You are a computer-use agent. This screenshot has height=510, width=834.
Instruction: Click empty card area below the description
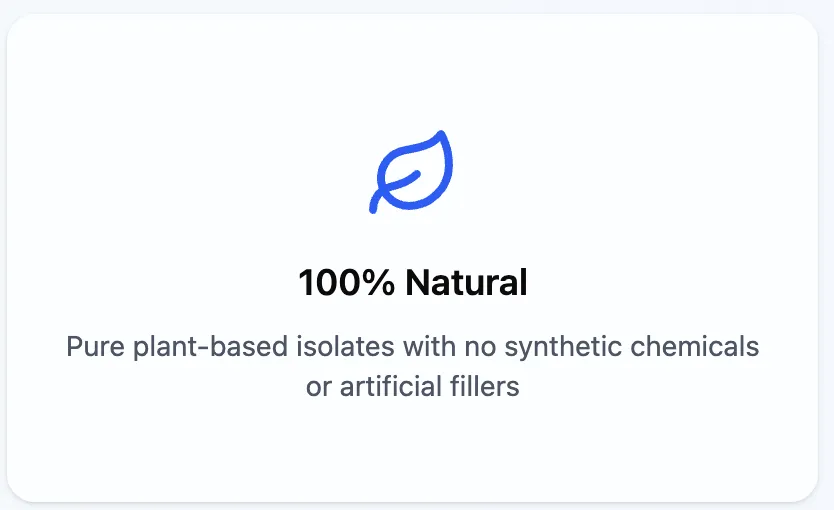pyautogui.click(x=412, y=452)
